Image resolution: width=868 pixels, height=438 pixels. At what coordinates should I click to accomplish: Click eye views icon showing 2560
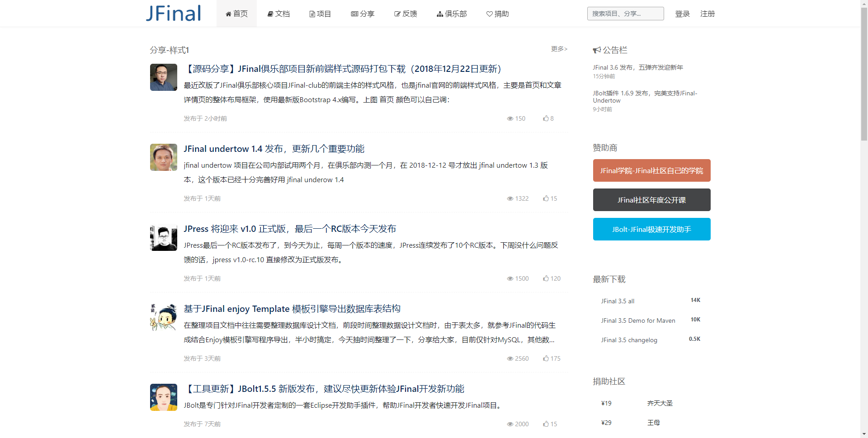(x=510, y=358)
